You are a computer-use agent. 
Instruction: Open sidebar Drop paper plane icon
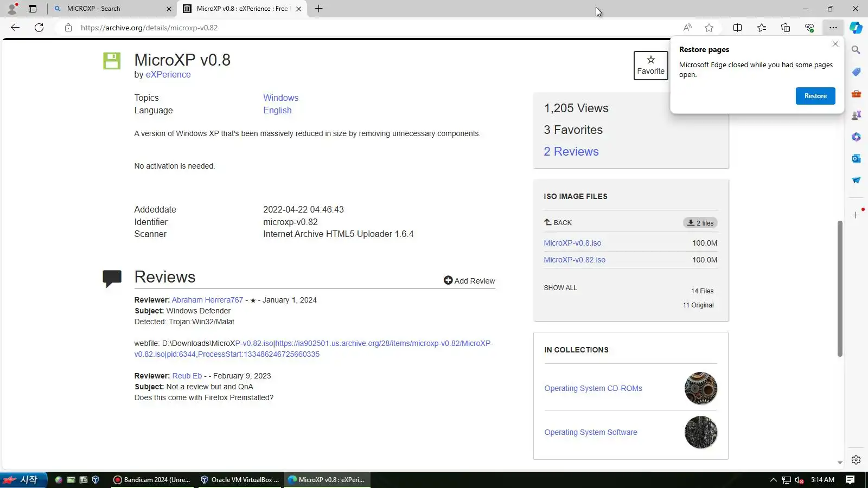pos(856,180)
